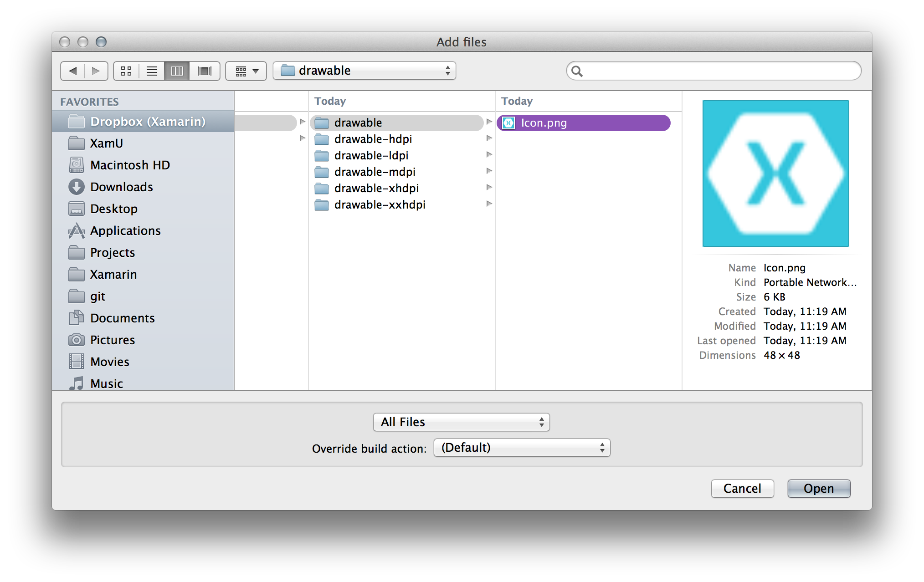The width and height of the screenshot is (924, 582).
Task: Expand the drawable-hdpi folder arrow
Action: pyautogui.click(x=489, y=138)
